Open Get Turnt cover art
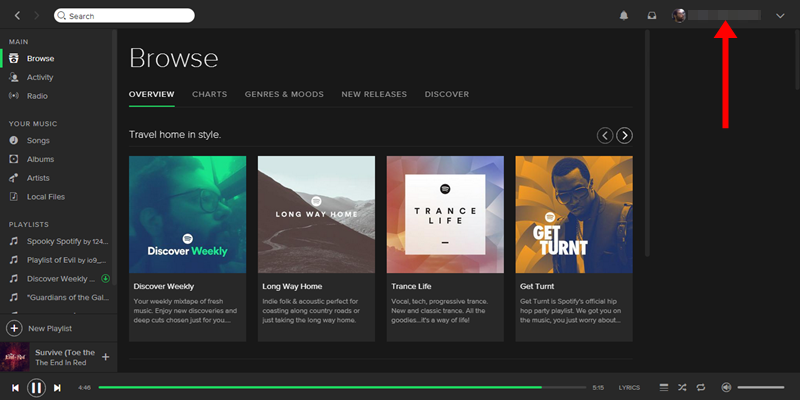 pyautogui.click(x=574, y=215)
